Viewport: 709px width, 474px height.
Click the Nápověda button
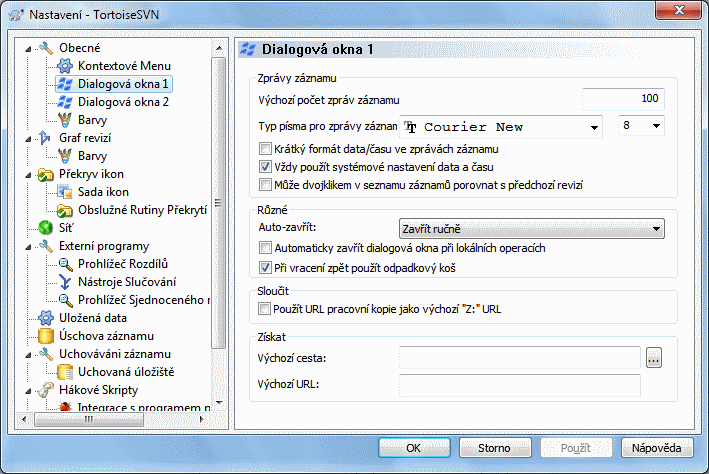[x=657, y=448]
